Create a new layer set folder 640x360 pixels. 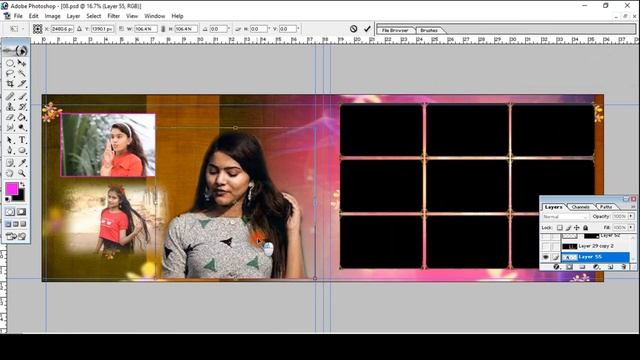coord(582,267)
